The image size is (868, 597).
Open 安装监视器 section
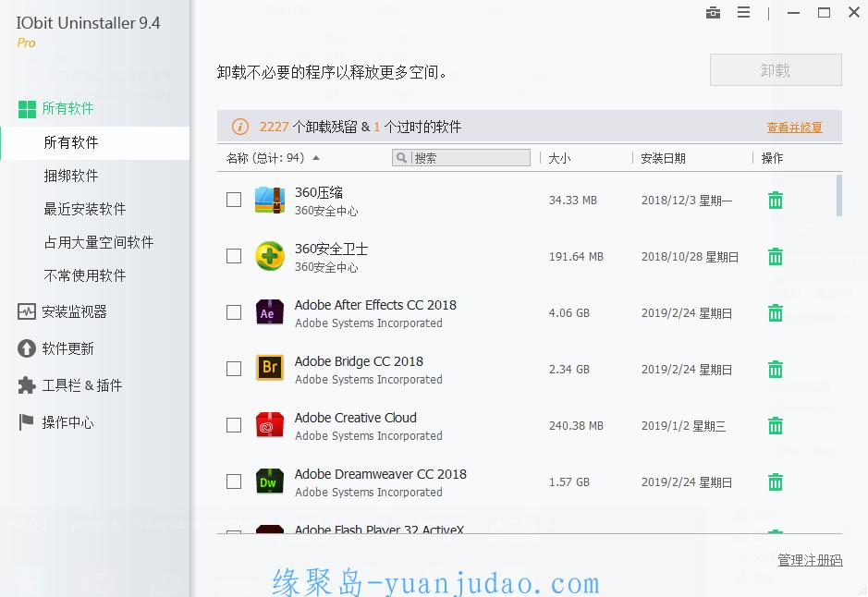click(x=74, y=312)
